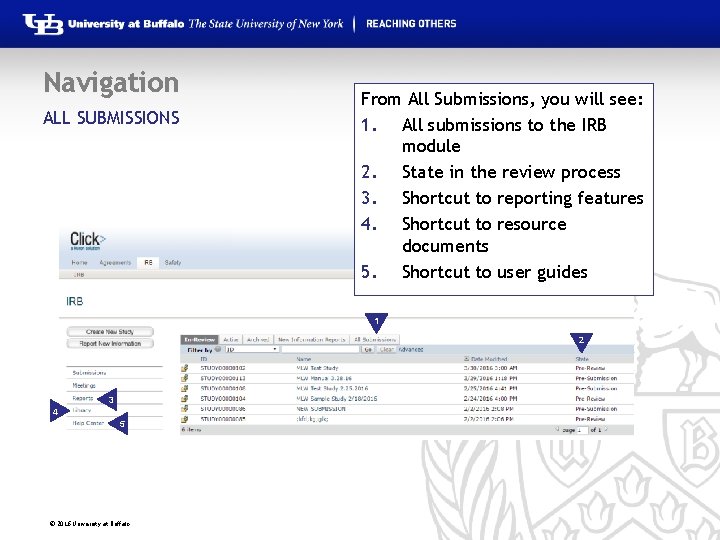The width and height of the screenshot is (720, 540).
Task: Open the study link STUDY00000104
Action: 223,398
